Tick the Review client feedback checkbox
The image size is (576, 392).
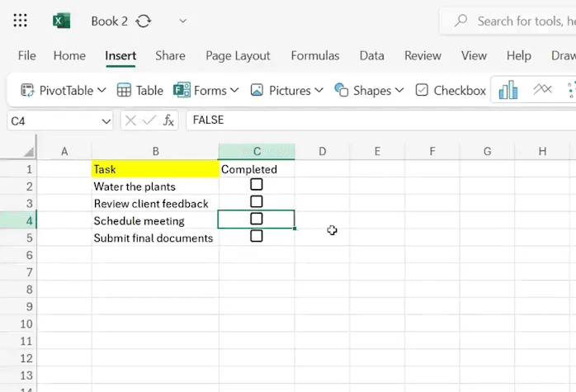pos(257,201)
